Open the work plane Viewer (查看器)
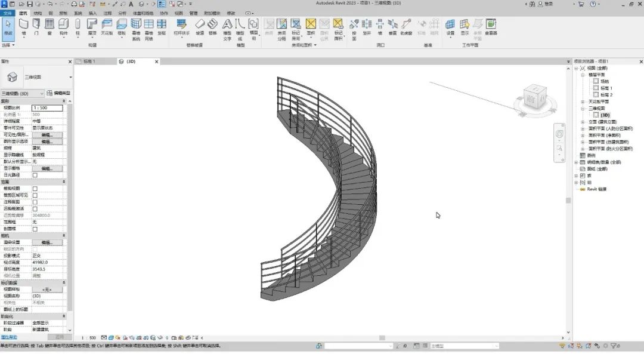The image size is (644, 363). 491,27
